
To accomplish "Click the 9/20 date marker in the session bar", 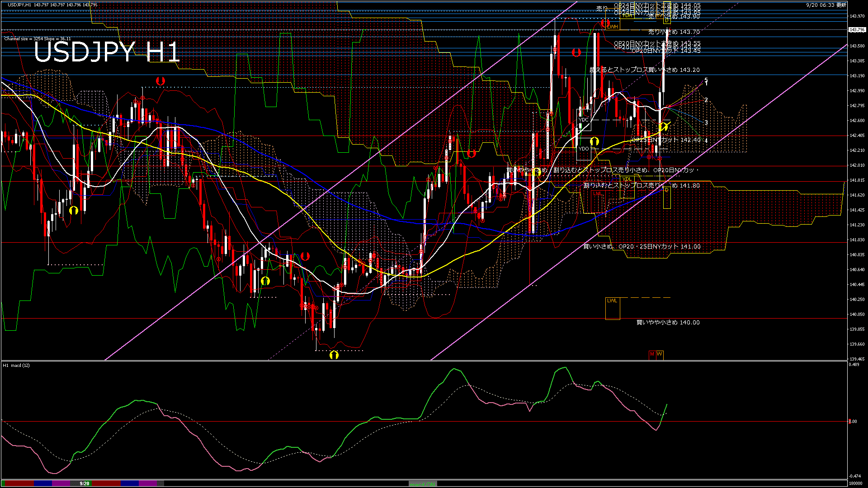I will pyautogui.click(x=85, y=483).
